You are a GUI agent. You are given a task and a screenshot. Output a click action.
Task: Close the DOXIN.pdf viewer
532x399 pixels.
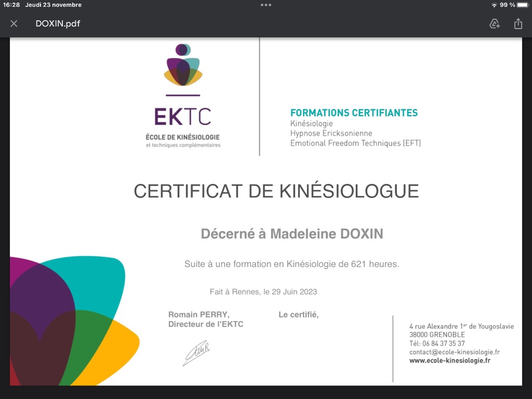tap(14, 24)
